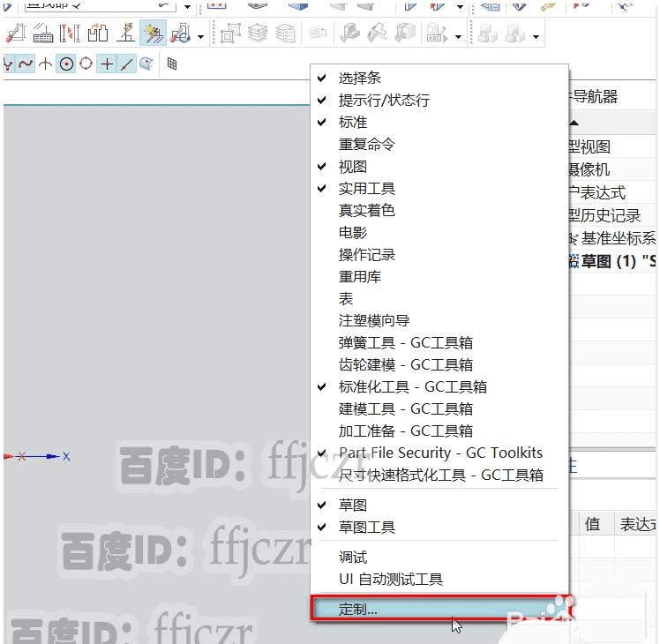Uncheck 提示行/状态行 in the menu
Viewport: 660px width, 644px height.
coord(439,101)
